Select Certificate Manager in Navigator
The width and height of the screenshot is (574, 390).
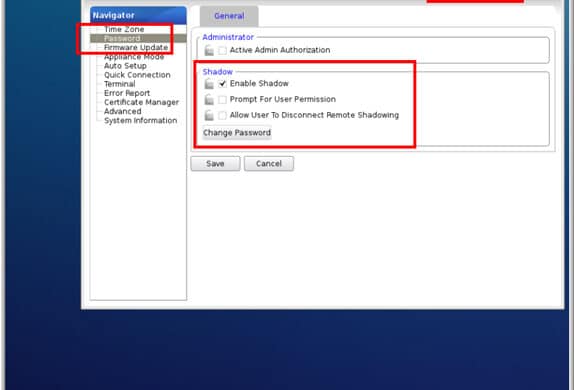click(x=142, y=103)
